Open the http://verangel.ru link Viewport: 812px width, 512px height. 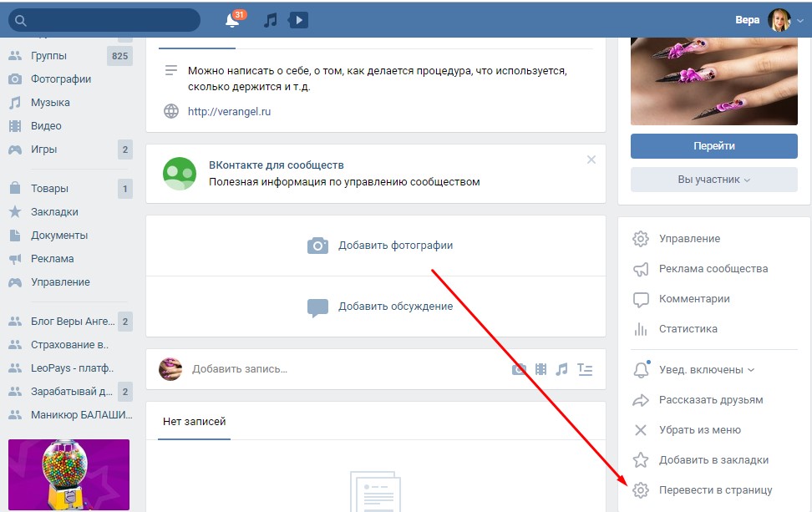229,111
